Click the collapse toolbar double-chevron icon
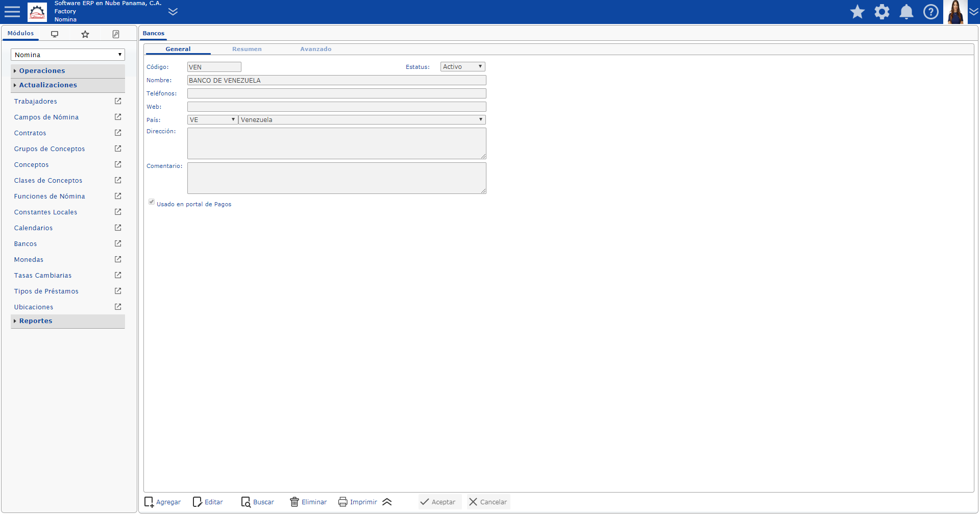 [387, 502]
